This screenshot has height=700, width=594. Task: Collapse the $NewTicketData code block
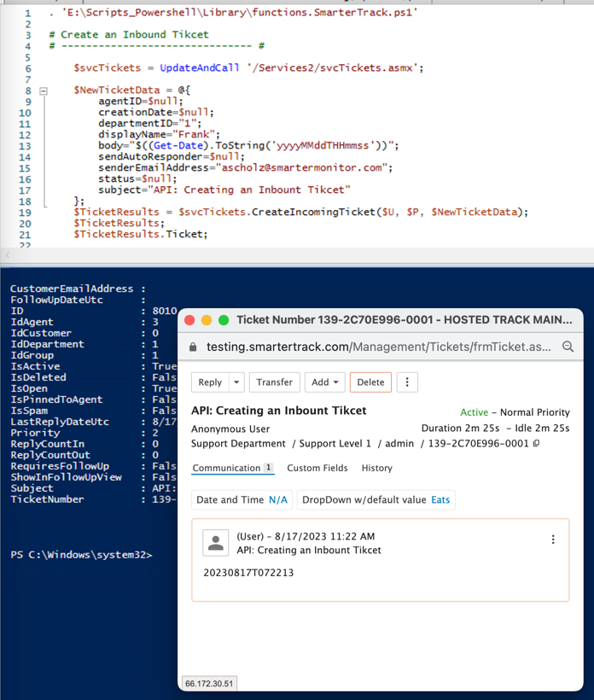pos(44,90)
